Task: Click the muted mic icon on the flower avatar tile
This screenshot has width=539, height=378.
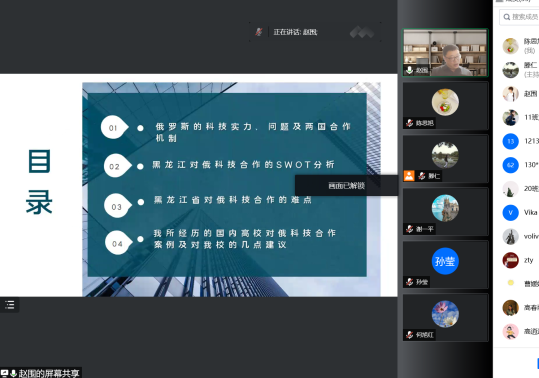Action: click(409, 335)
